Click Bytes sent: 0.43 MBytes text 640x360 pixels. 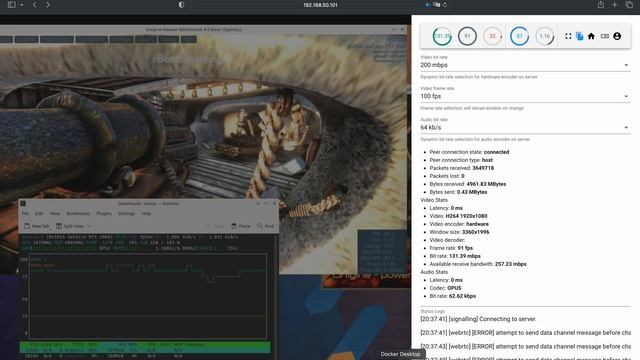[x=458, y=192]
